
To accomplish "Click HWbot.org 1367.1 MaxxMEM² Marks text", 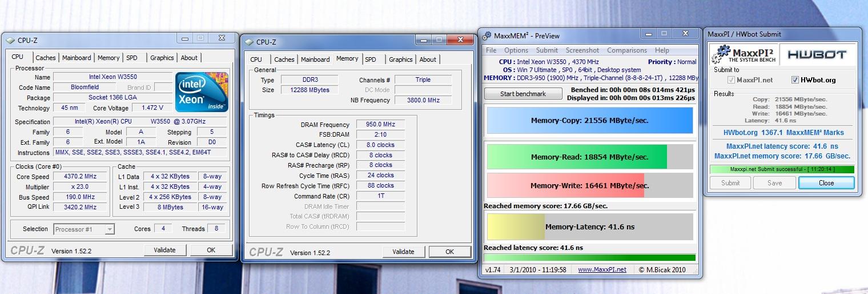I will [x=783, y=133].
